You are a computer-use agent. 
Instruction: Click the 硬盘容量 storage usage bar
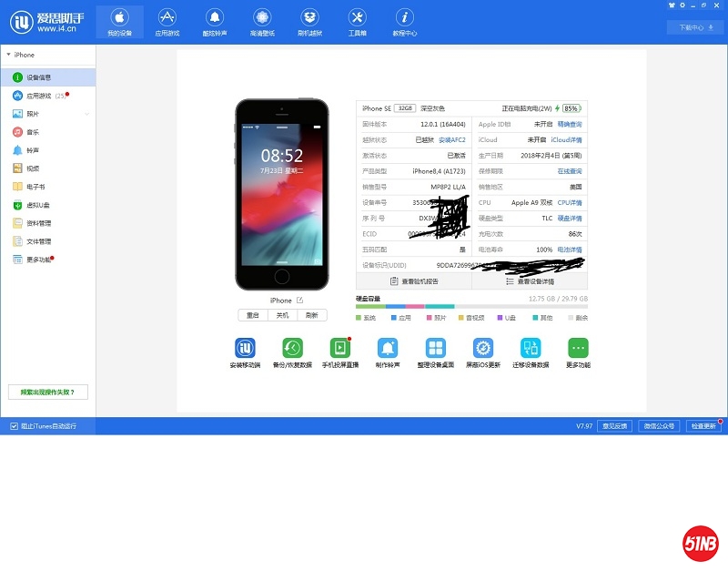click(x=471, y=306)
